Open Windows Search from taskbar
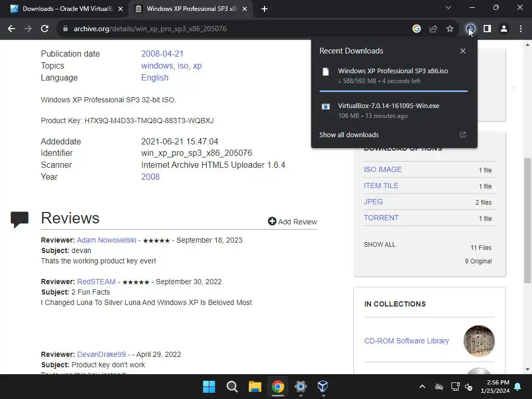Image resolution: width=532 pixels, height=399 pixels. [x=232, y=387]
